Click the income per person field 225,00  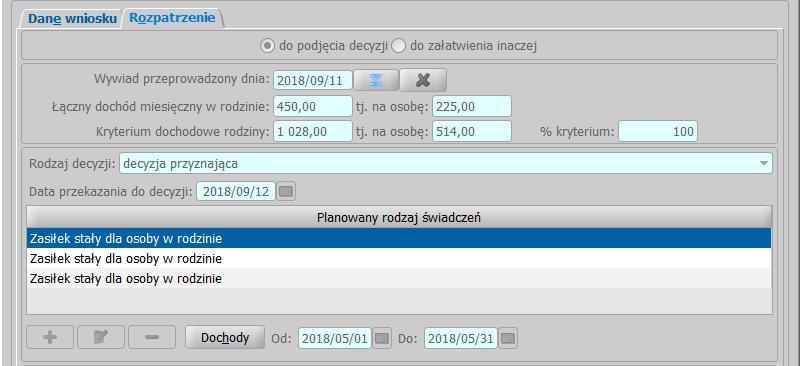(471, 106)
